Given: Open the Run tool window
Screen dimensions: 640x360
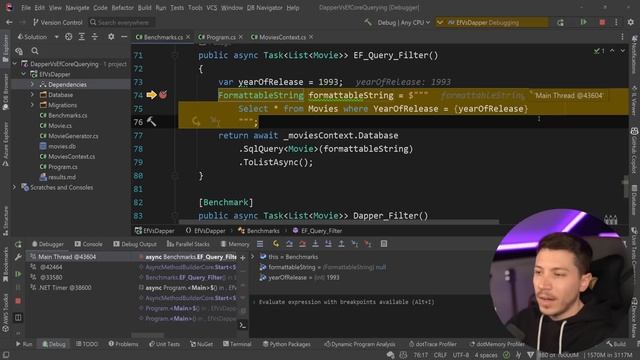Looking at the screenshot, I should coord(24,344).
